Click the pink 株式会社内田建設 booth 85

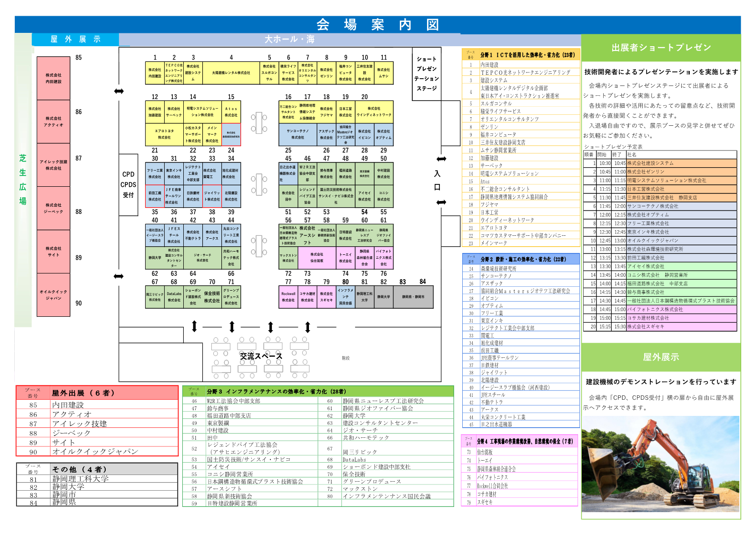click(x=53, y=78)
